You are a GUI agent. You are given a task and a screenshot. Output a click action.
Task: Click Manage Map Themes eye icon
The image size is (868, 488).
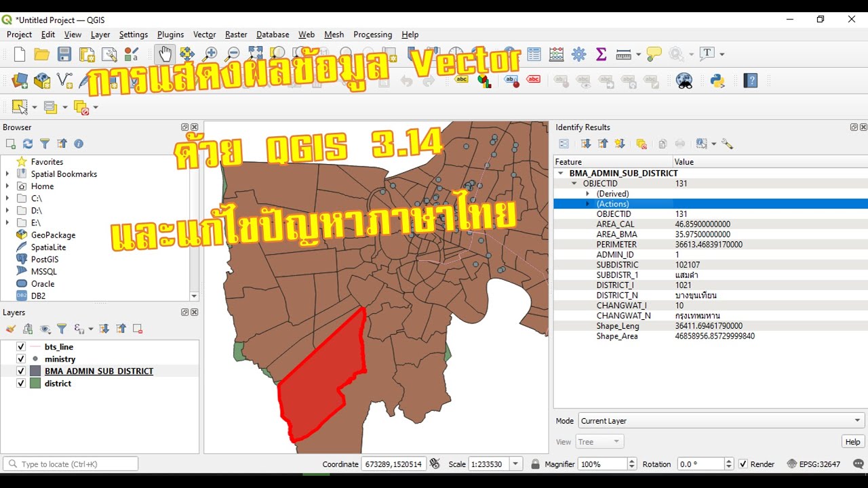[45, 329]
